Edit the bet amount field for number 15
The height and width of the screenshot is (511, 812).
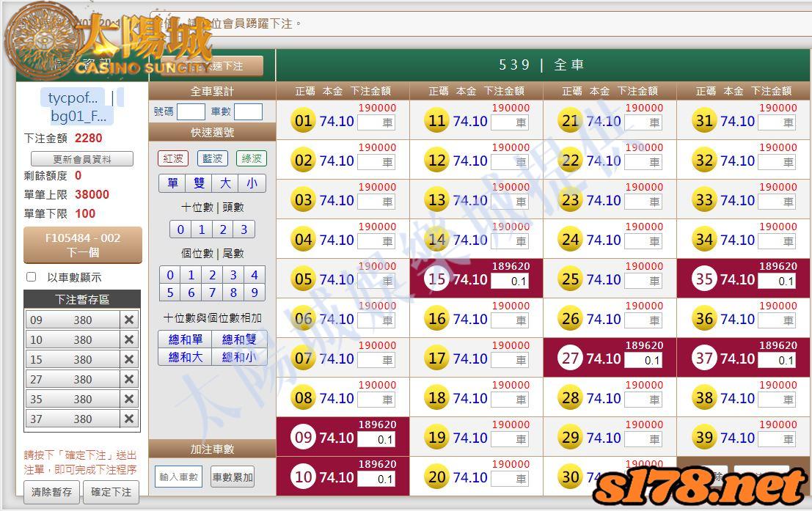point(510,281)
